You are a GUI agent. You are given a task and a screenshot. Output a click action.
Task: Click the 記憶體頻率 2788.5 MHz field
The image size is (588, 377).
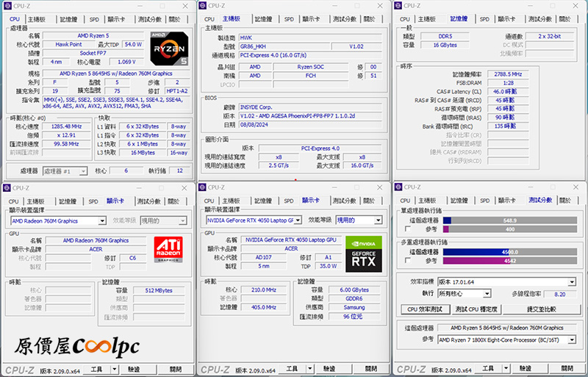point(508,74)
